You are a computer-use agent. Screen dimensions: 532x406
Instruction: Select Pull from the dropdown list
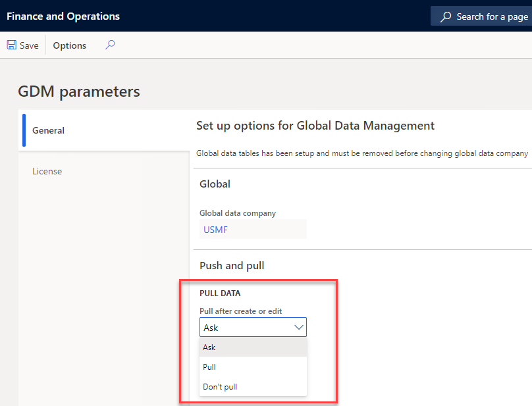209,367
